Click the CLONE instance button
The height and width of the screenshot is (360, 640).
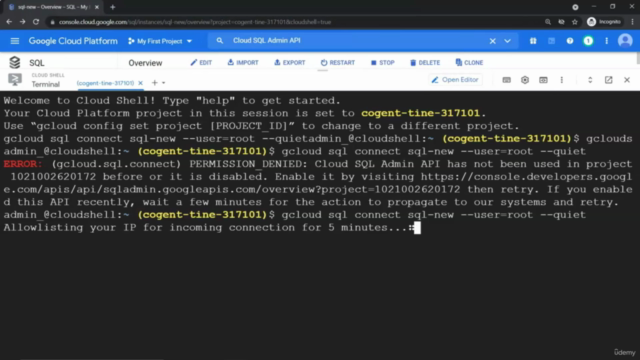469,63
